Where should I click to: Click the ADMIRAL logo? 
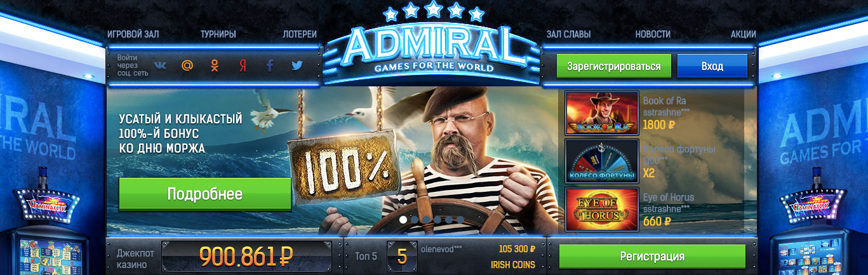[433, 46]
